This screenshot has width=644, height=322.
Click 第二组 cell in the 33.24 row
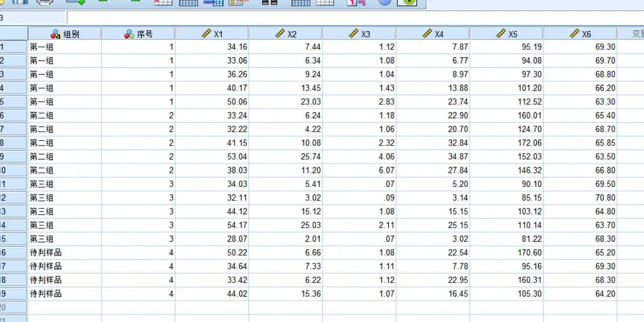click(x=65, y=116)
